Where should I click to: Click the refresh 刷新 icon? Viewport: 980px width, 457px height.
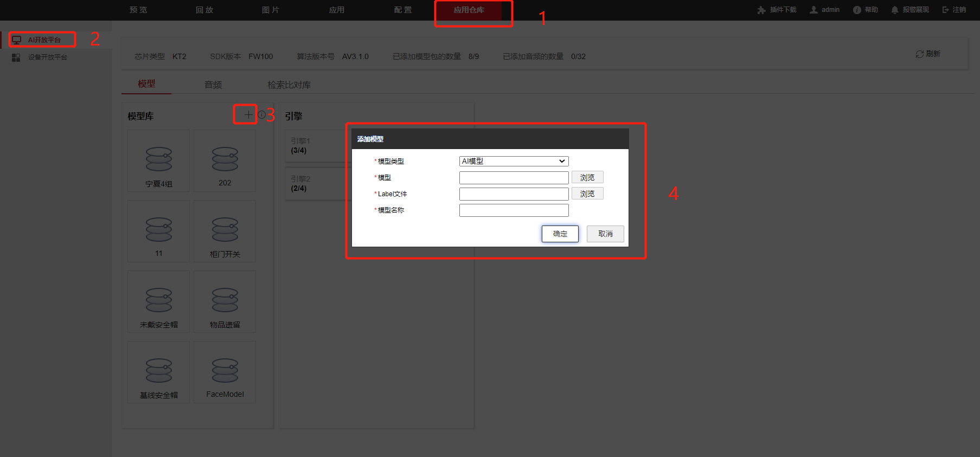click(x=919, y=54)
